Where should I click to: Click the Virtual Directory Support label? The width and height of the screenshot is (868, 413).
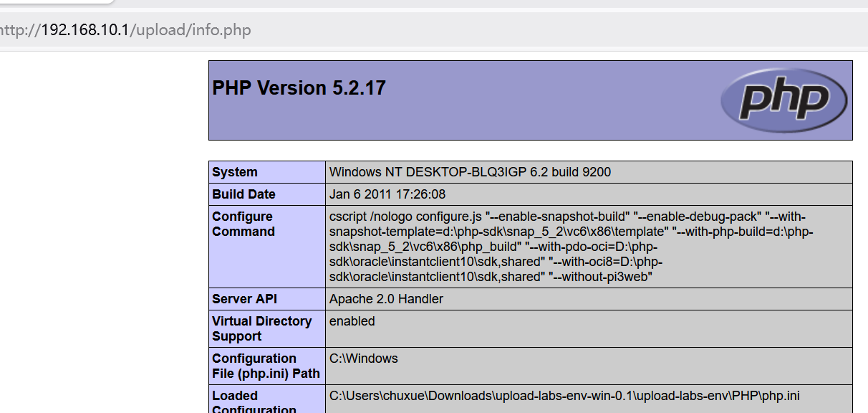262,328
